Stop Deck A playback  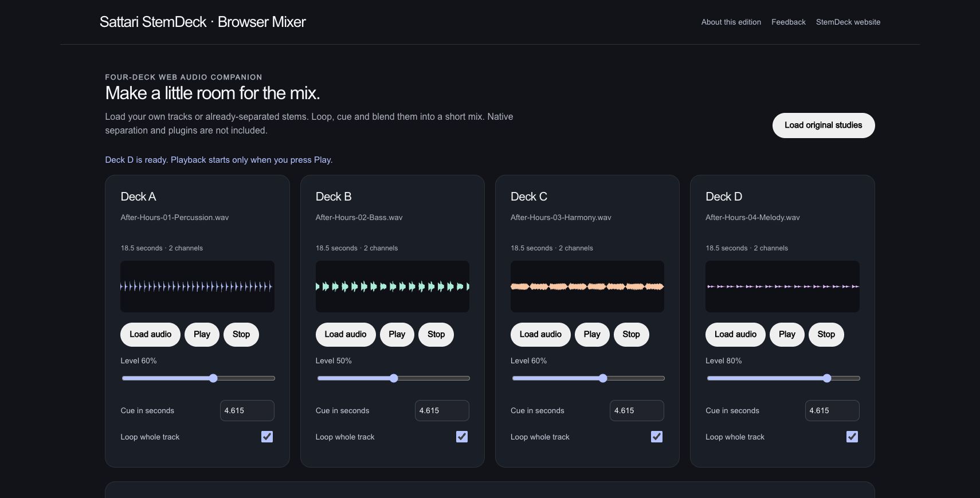(241, 335)
